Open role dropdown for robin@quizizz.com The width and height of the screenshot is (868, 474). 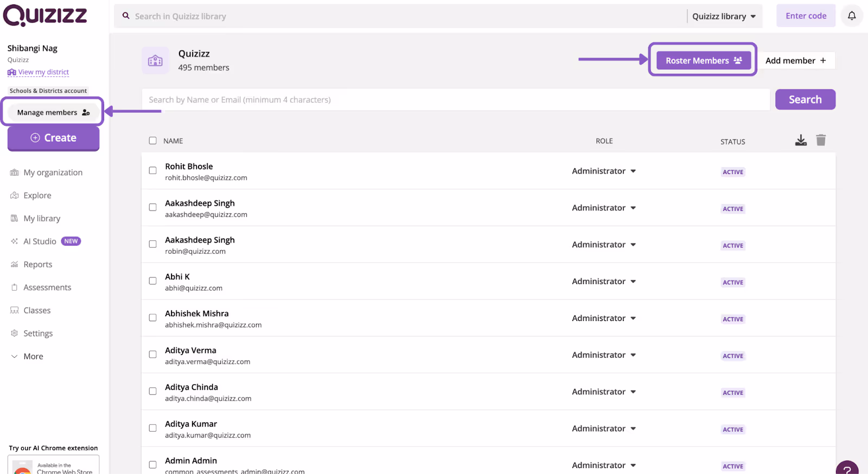[604, 245]
